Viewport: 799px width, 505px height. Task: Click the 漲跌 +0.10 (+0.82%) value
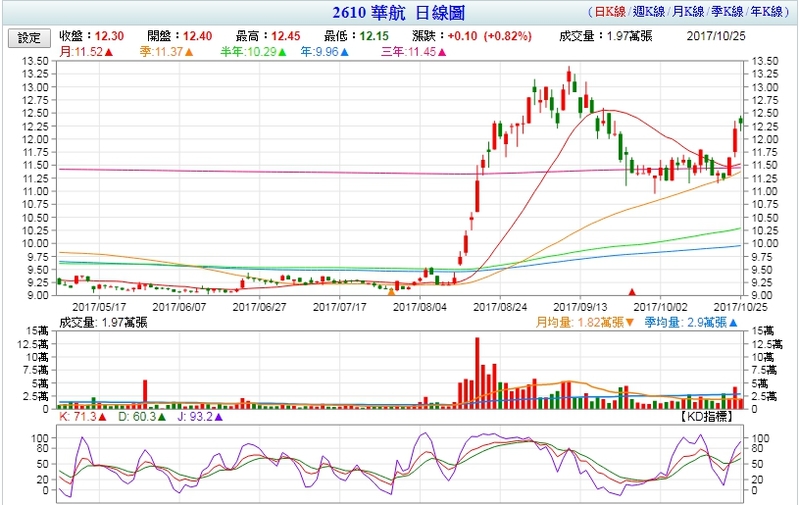472,36
